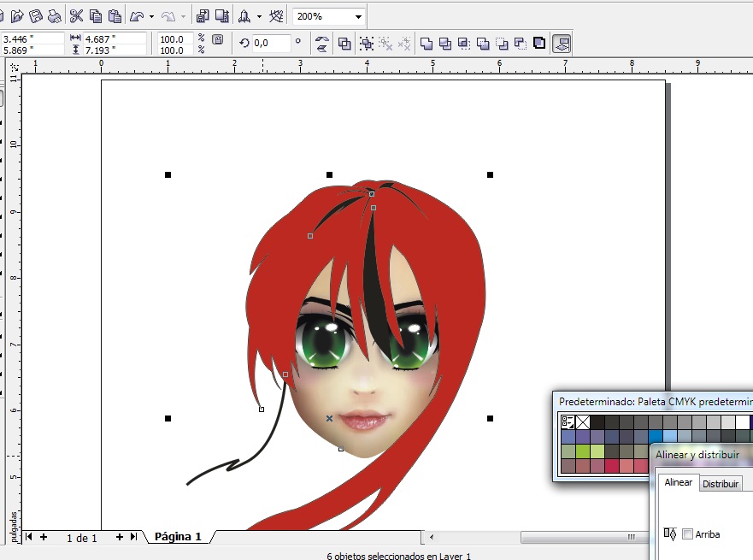Click the mirror horizontally and vertically buttons
The image size is (753, 560).
click(x=321, y=44)
